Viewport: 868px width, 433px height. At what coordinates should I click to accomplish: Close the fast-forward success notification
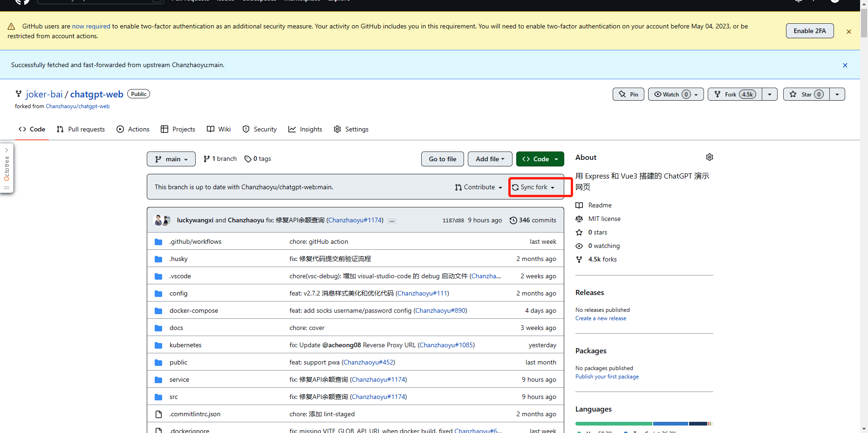pyautogui.click(x=845, y=65)
